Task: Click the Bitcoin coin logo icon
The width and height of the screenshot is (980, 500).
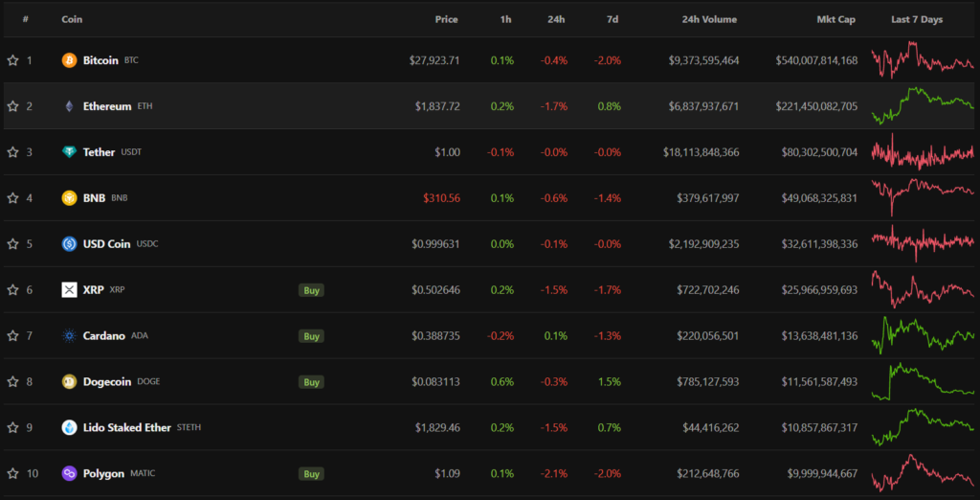Action: click(69, 60)
